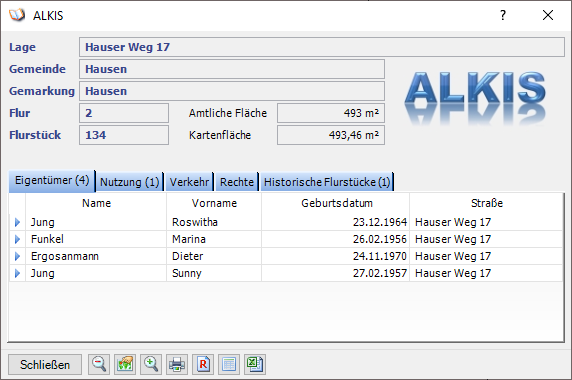The height and width of the screenshot is (380, 572).
Task: Click the first name cell Sunny
Action: pos(214,273)
